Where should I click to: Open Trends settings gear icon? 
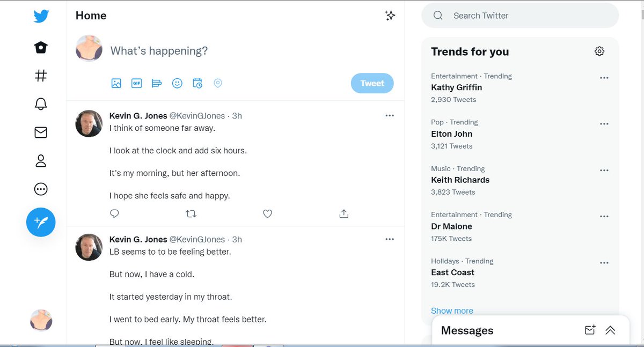click(x=599, y=51)
